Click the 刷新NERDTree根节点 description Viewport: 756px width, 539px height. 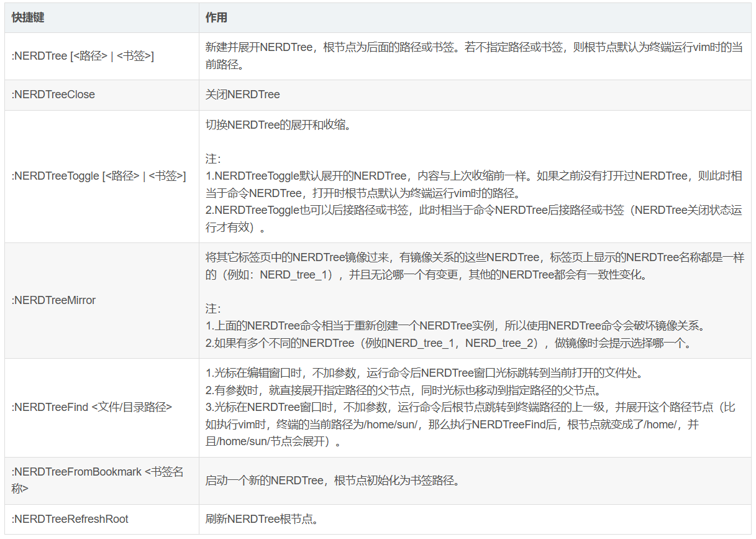coord(262,519)
